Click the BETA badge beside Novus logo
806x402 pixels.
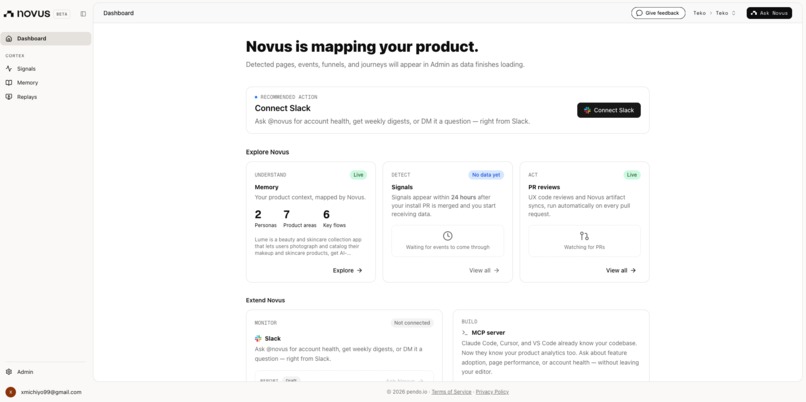pos(62,14)
